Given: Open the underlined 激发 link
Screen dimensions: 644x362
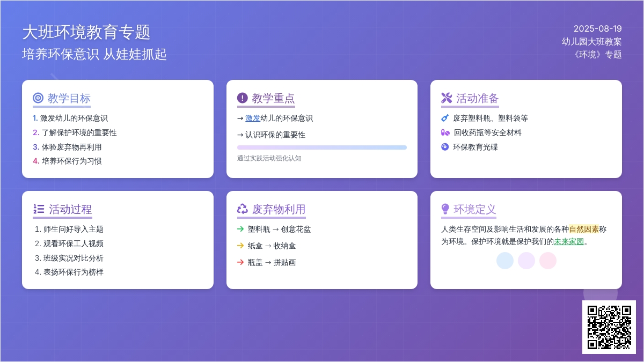Looking at the screenshot, I should pos(253,119).
